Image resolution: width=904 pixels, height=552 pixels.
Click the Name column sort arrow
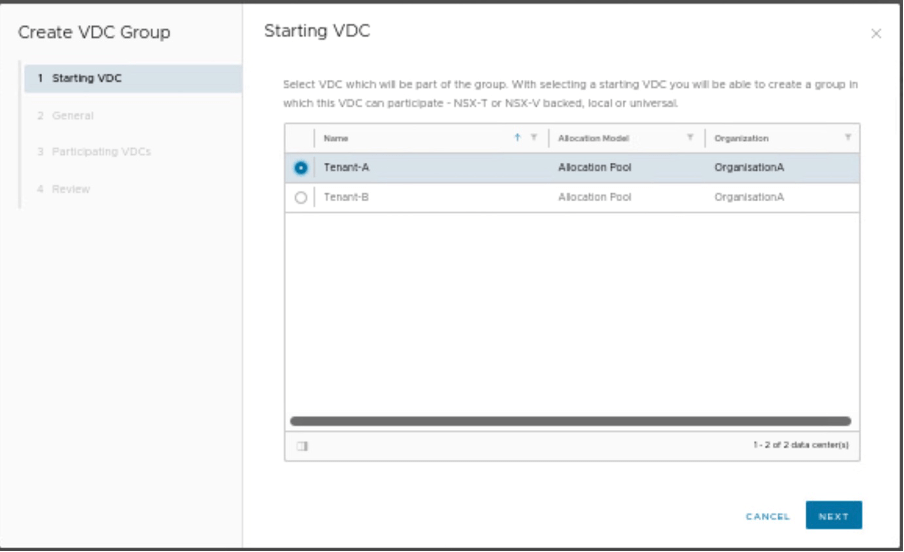[517, 138]
